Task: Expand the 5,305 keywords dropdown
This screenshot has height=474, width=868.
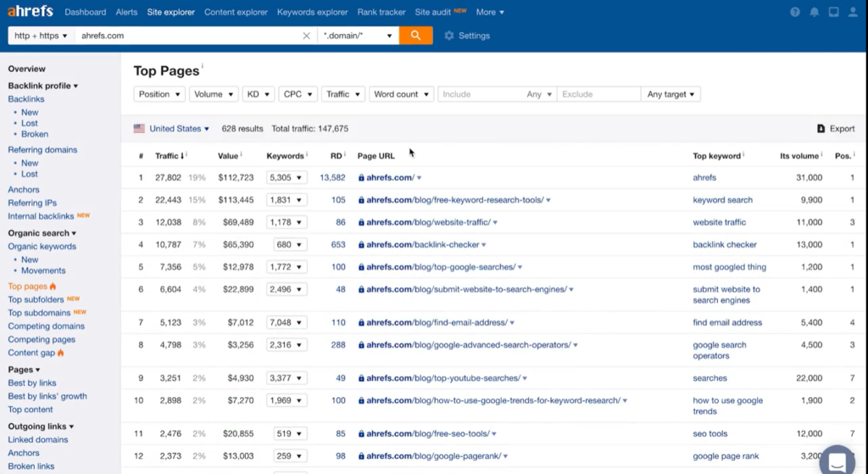Action: click(x=287, y=178)
